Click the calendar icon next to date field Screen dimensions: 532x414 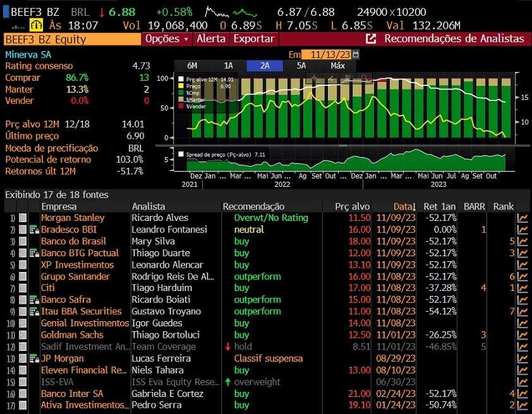[x=355, y=55]
